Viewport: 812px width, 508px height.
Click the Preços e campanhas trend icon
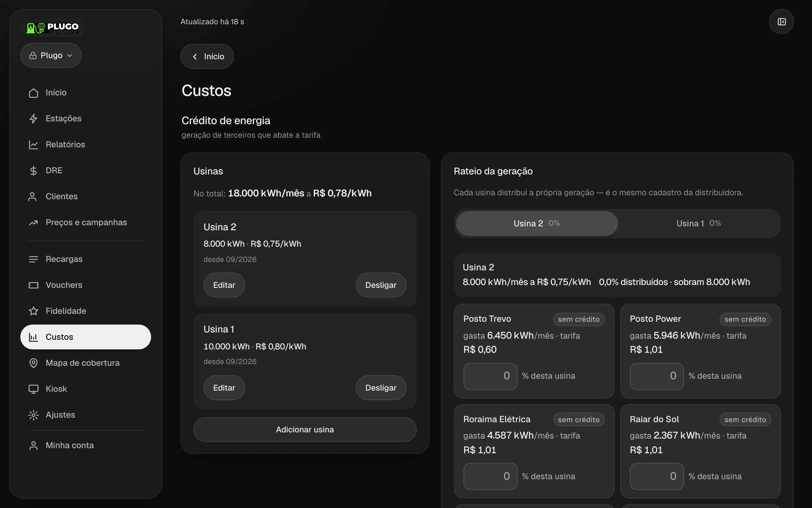click(33, 223)
